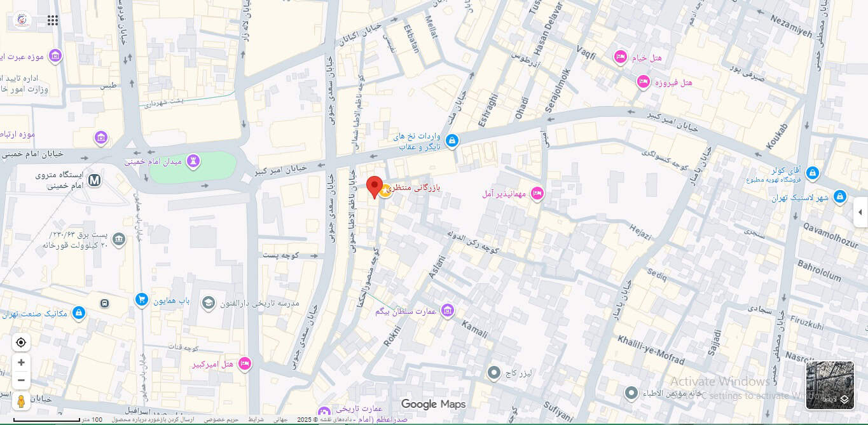Screen dimensions: 868x425
Task: Activate the Street View pegman
Action: [x=21, y=401]
